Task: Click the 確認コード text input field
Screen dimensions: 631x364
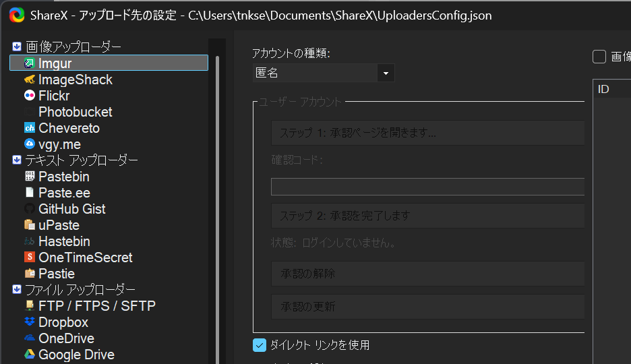Action: (427, 187)
